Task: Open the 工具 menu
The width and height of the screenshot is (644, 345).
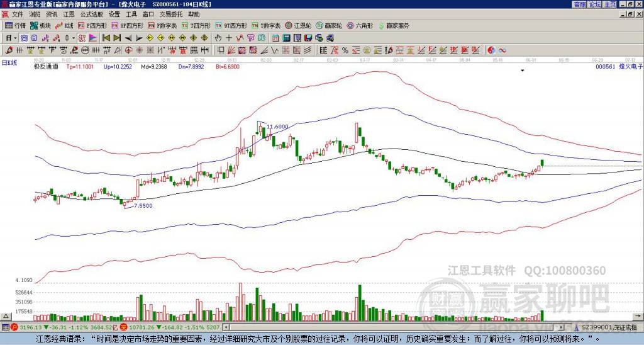Action: tap(131, 14)
